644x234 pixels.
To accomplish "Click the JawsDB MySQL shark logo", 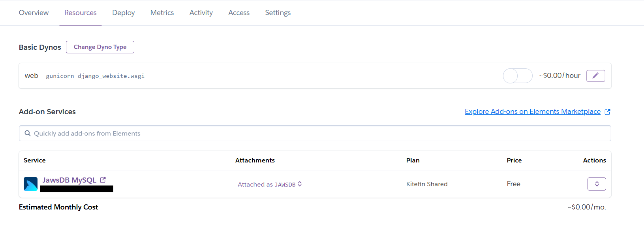I will (x=30, y=184).
